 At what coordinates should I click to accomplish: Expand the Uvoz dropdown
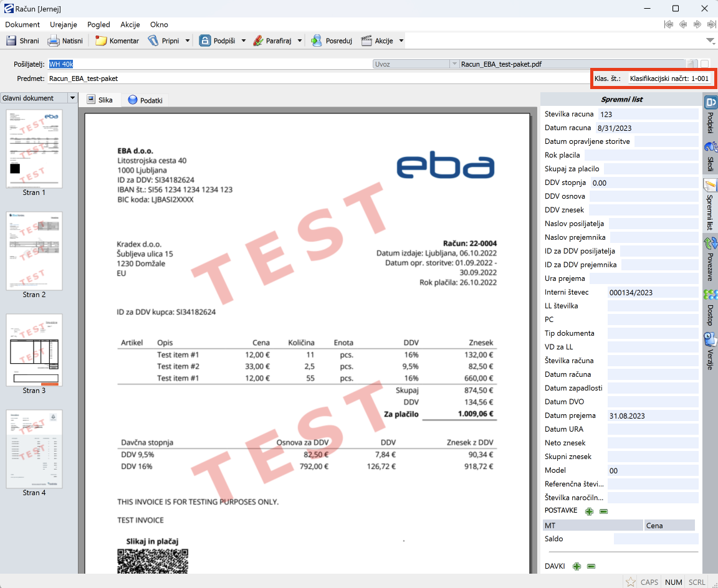click(454, 64)
